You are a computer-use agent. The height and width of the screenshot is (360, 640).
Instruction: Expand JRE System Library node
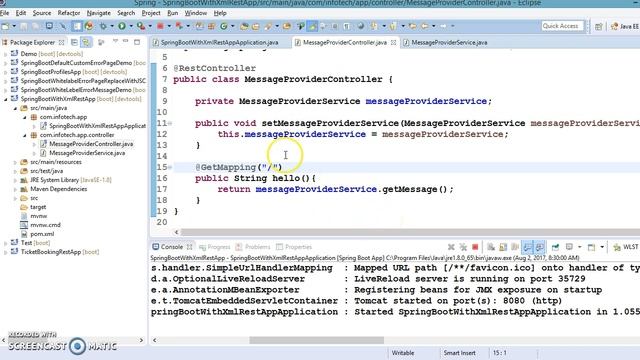pos(15,180)
